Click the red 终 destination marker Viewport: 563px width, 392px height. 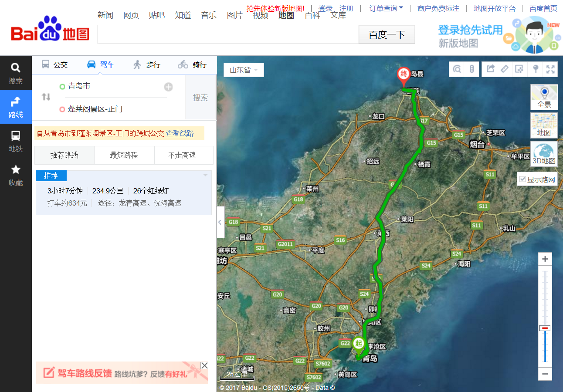(404, 75)
